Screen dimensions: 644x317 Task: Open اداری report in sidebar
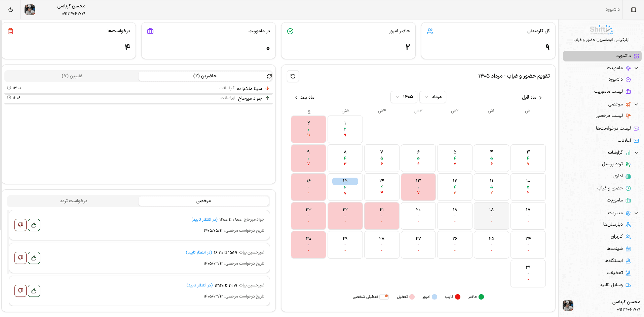pyautogui.click(x=622, y=176)
